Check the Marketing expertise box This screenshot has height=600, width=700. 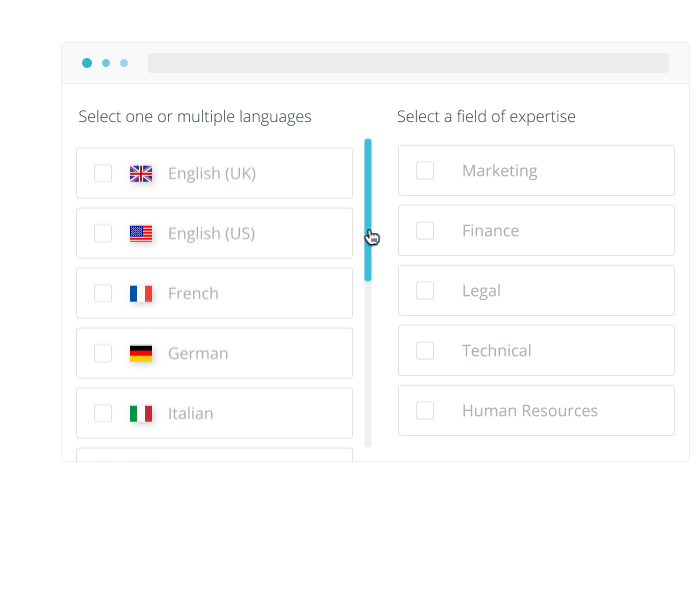coord(425,171)
